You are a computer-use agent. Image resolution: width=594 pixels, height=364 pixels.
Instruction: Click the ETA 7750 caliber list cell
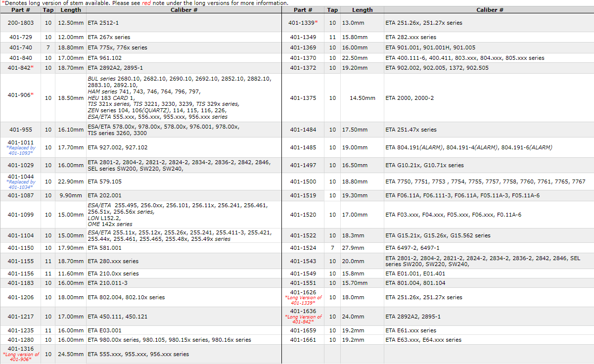tap(485, 182)
